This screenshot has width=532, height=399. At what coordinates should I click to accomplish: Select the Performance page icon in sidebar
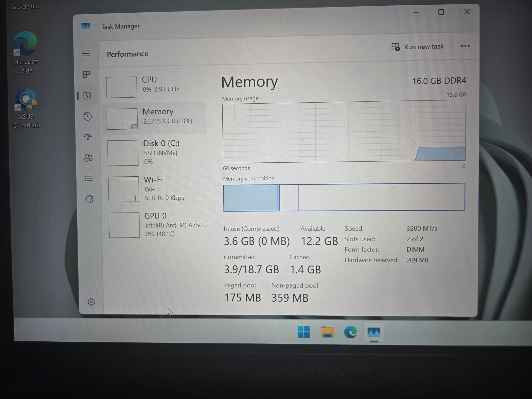pos(87,96)
